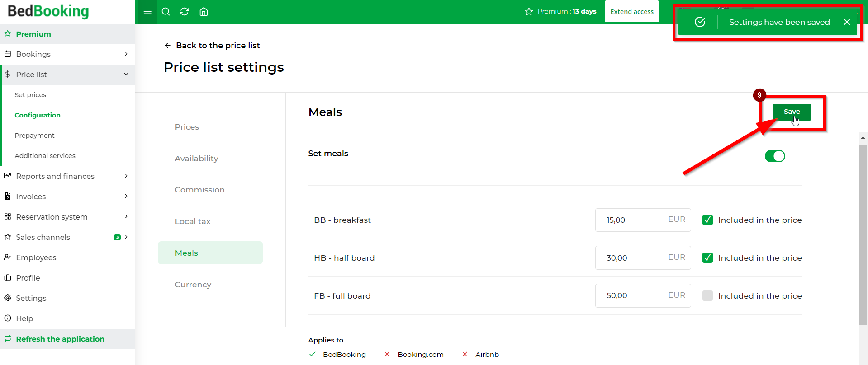Screen dimensions: 868x365
Task: Click the Price list dollar icon
Action: click(x=8, y=74)
